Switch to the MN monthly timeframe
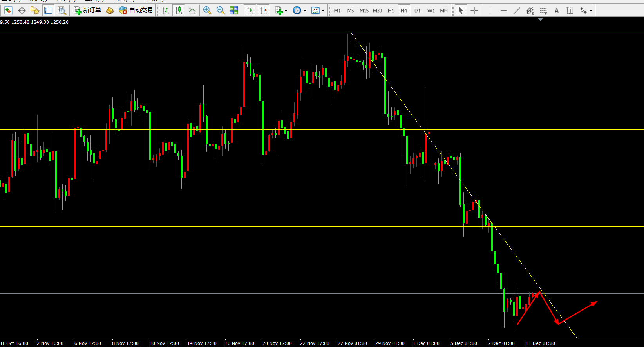This screenshot has height=347, width=644. [x=444, y=11]
